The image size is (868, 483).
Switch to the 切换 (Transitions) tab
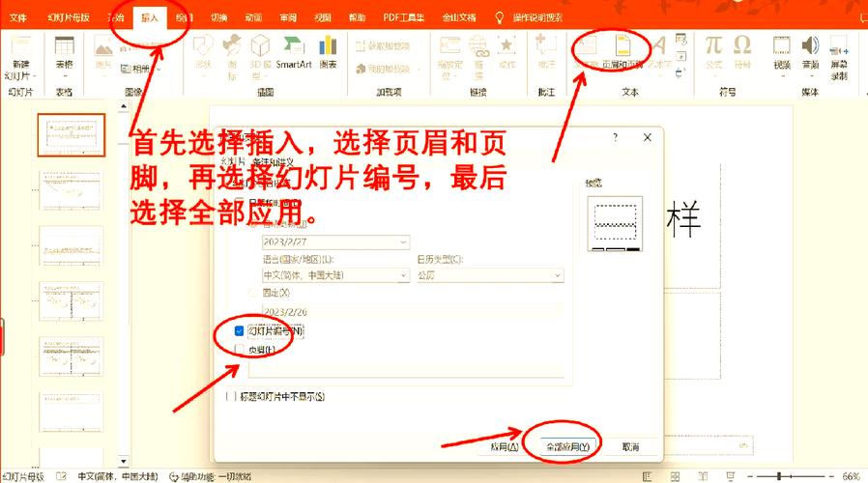click(218, 17)
